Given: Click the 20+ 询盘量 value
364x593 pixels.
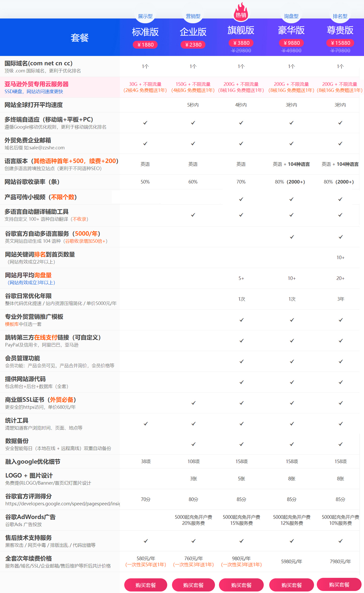Looking at the screenshot, I should pyautogui.click(x=340, y=278).
